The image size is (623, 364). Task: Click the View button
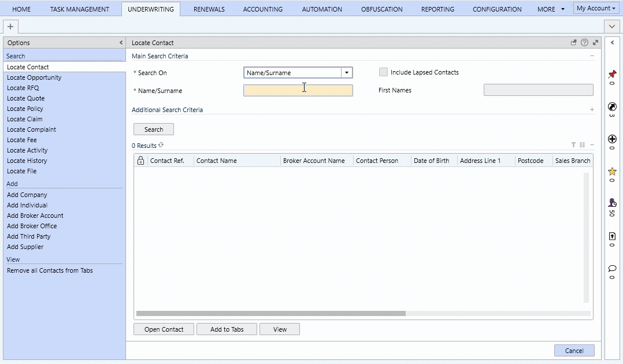pyautogui.click(x=280, y=329)
